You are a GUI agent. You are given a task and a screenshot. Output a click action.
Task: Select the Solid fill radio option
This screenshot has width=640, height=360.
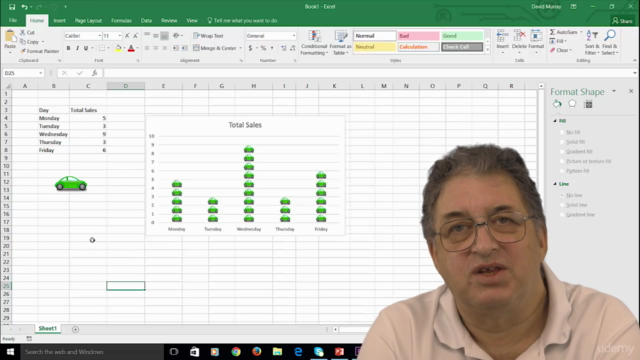click(x=562, y=142)
